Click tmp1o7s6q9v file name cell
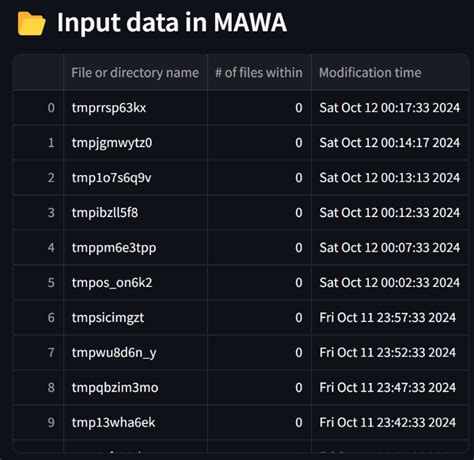This screenshot has width=474, height=460. pos(135,178)
